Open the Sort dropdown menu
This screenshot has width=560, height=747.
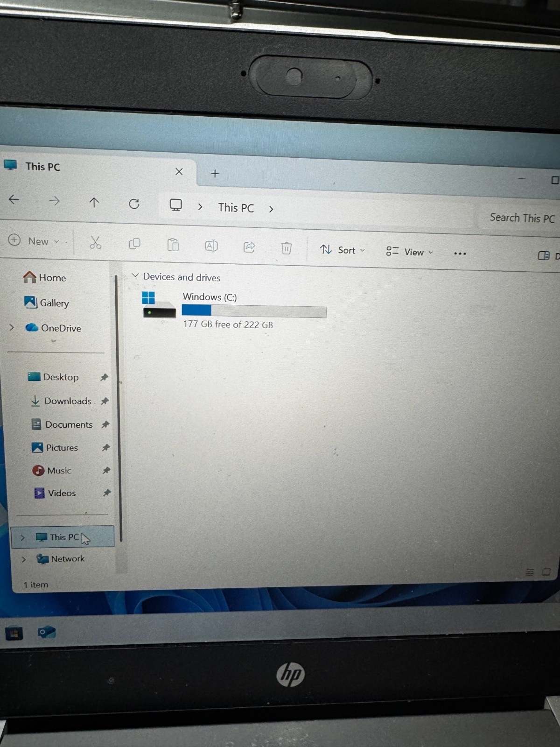[343, 250]
